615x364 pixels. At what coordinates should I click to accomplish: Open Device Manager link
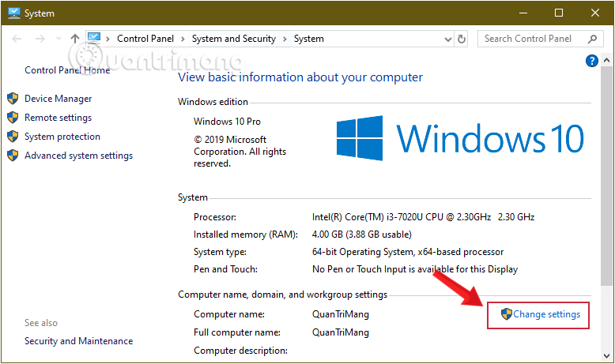click(58, 99)
